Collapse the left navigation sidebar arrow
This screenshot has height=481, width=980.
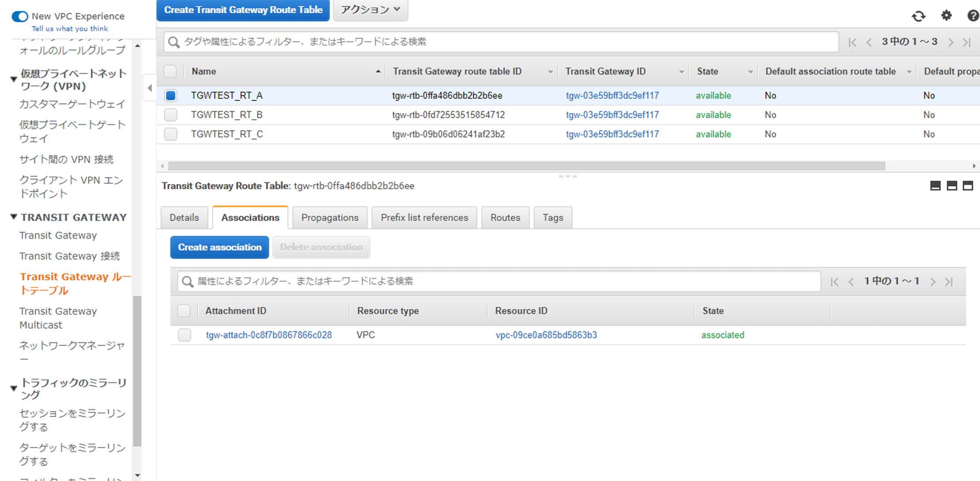coord(150,88)
